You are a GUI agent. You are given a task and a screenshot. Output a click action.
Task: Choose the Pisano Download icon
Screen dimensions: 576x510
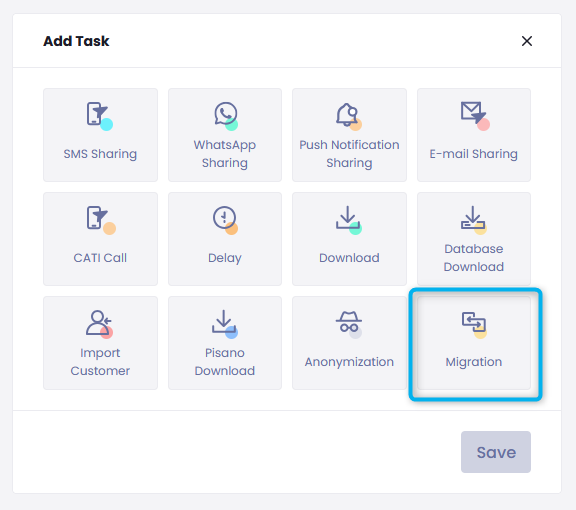[224, 324]
